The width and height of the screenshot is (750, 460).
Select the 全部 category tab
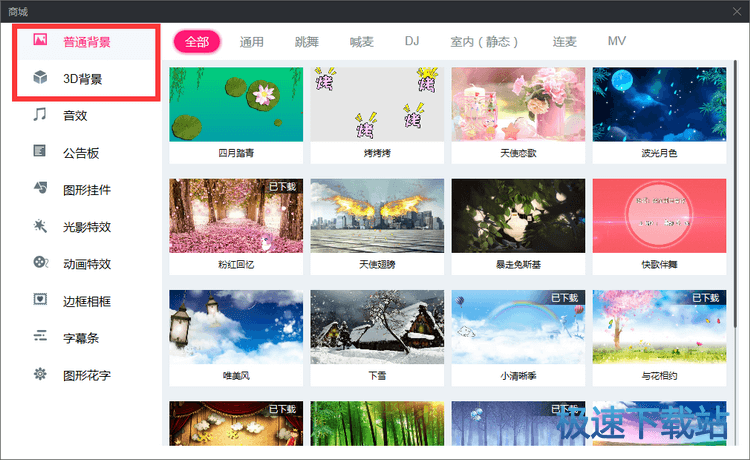click(197, 42)
